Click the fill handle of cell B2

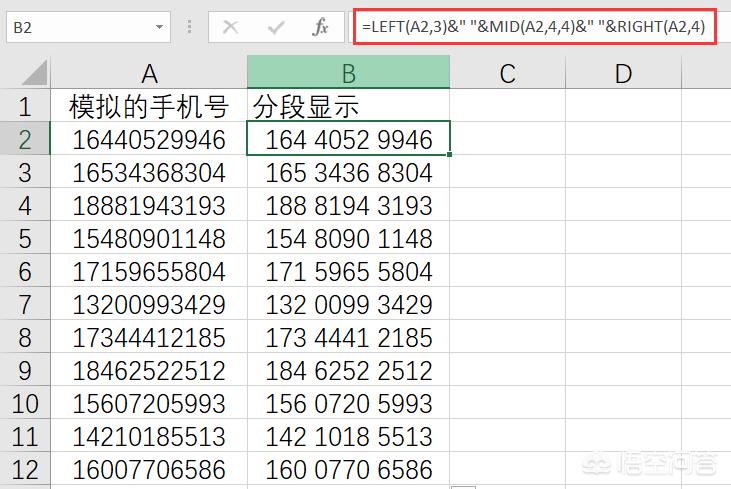coord(449,154)
